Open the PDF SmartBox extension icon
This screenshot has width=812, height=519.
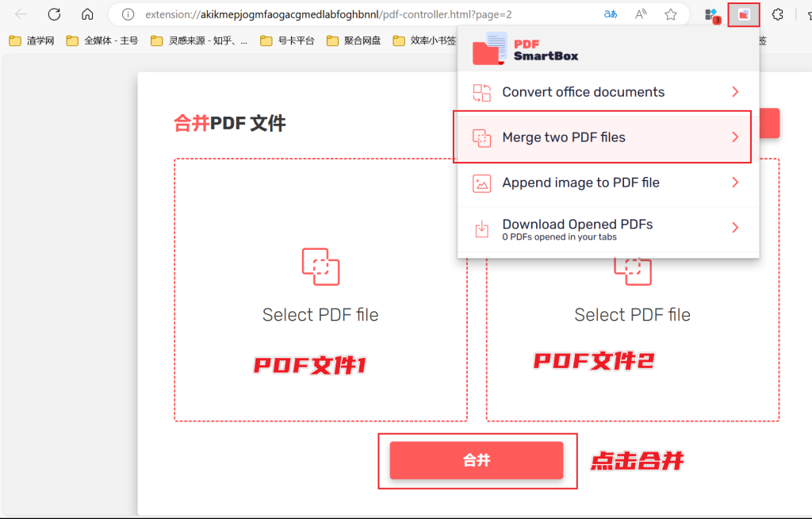coord(743,13)
